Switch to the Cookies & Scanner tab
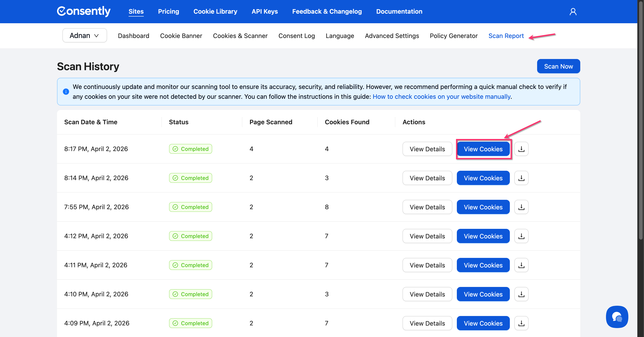 [x=240, y=36]
